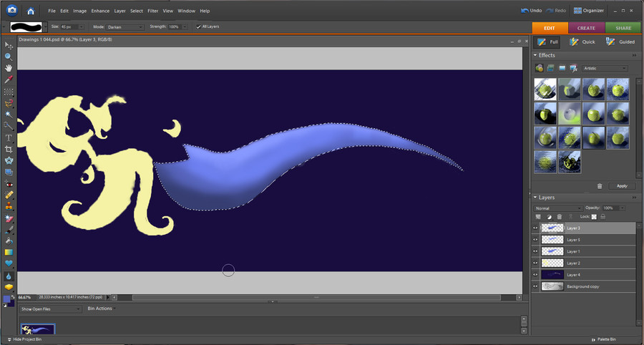Image resolution: width=644 pixels, height=345 pixels.
Task: Open the Artistic effects category dropdown
Action: (605, 68)
